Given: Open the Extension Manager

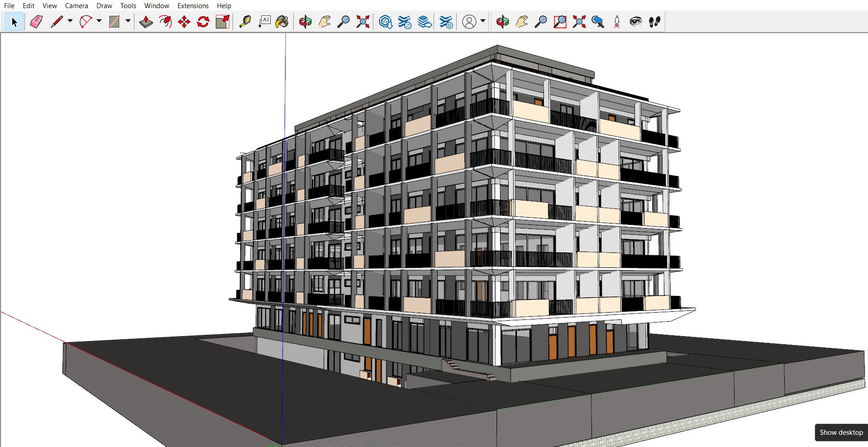Looking at the screenshot, I should pyautogui.click(x=446, y=22).
